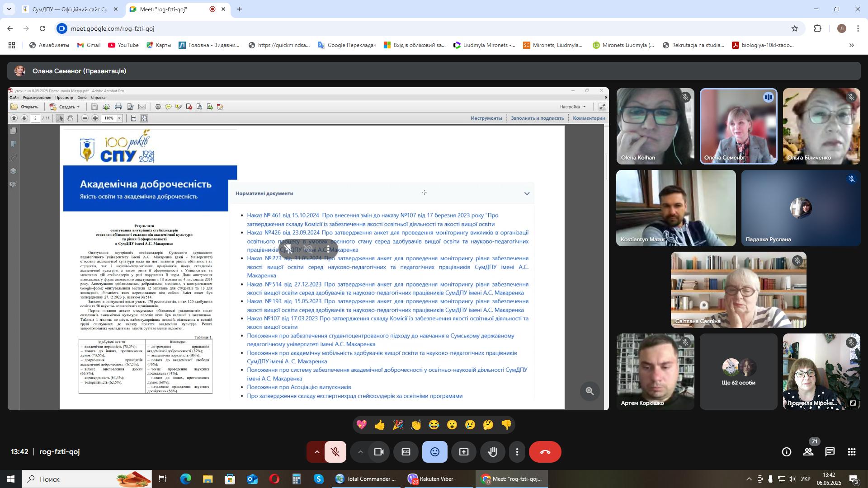Screen dimensions: 868x488
Task: Reload the Meet page
Action: 42,28
